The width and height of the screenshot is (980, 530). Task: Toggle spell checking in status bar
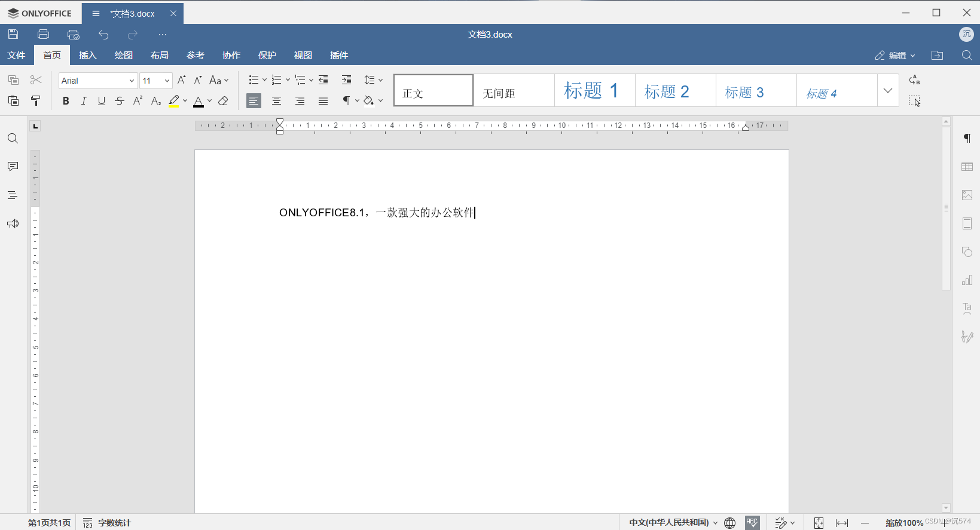click(752, 522)
